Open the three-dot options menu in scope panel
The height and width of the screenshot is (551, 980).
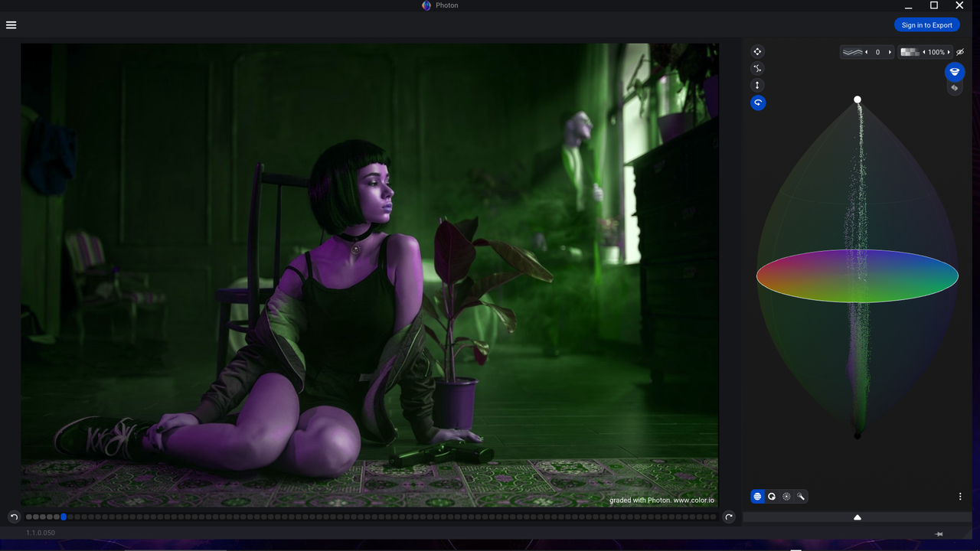point(960,497)
